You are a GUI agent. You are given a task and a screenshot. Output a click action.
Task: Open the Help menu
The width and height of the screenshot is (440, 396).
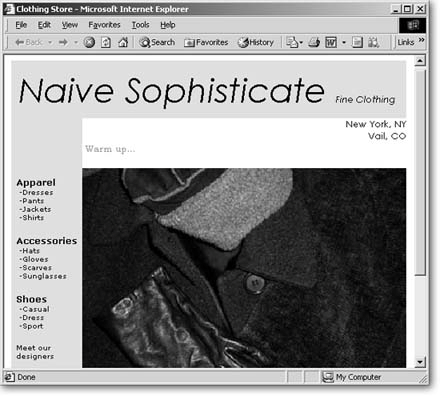coord(168,25)
